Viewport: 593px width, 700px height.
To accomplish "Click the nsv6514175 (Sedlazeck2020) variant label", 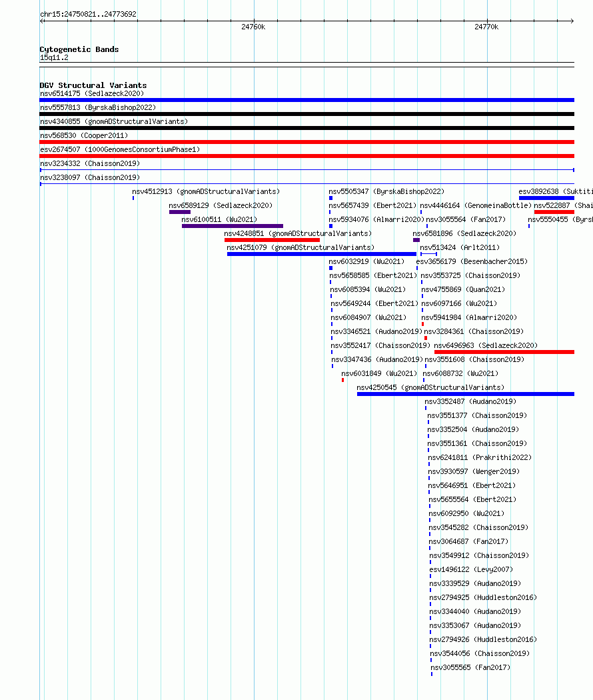I will pos(92,93).
